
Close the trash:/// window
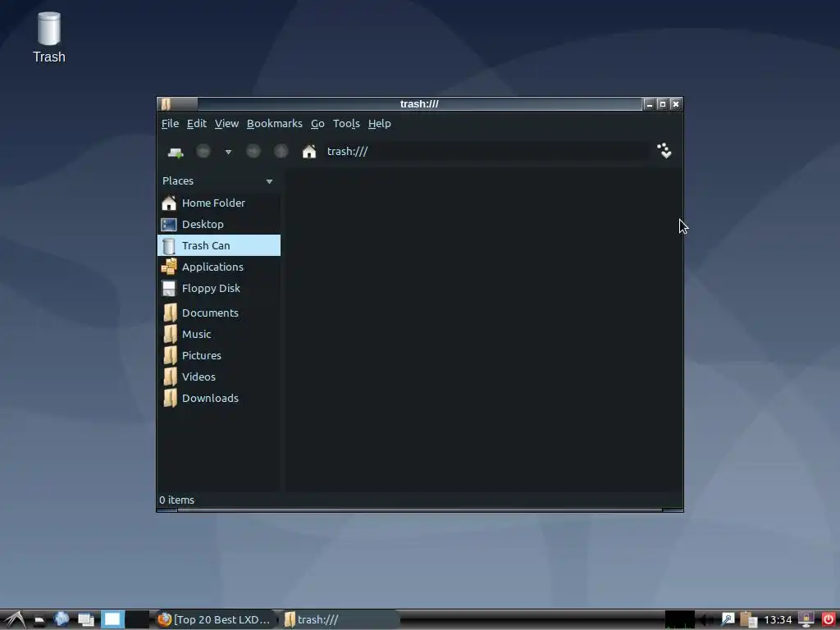click(x=676, y=104)
